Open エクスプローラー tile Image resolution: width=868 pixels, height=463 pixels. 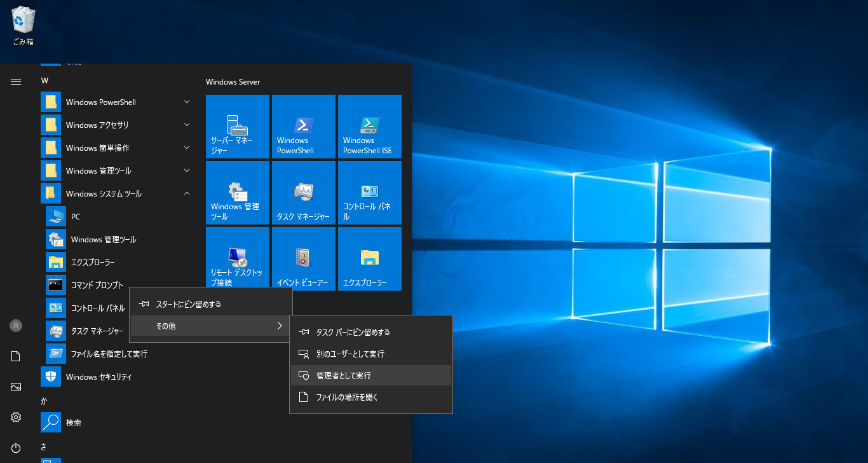370,259
